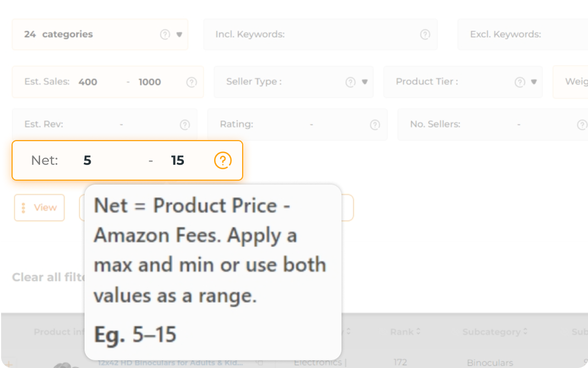
Task: Click the Rating filter help icon
Action: pos(374,124)
